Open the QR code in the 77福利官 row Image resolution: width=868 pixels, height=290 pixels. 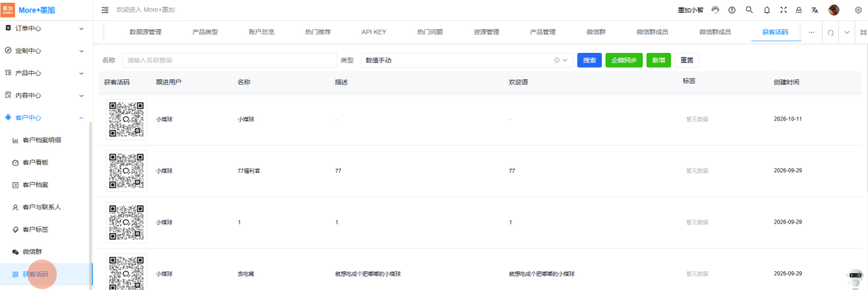pyautogui.click(x=126, y=171)
